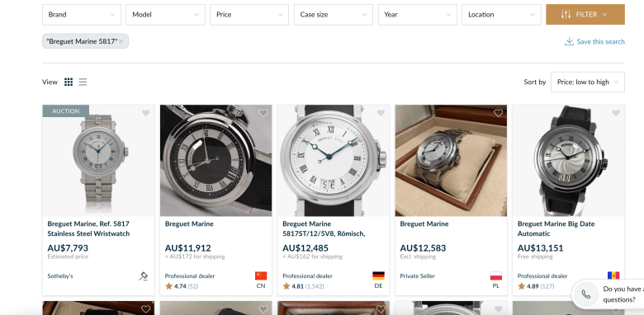Click the Save this search link
This screenshot has height=315, width=644.
600,41
